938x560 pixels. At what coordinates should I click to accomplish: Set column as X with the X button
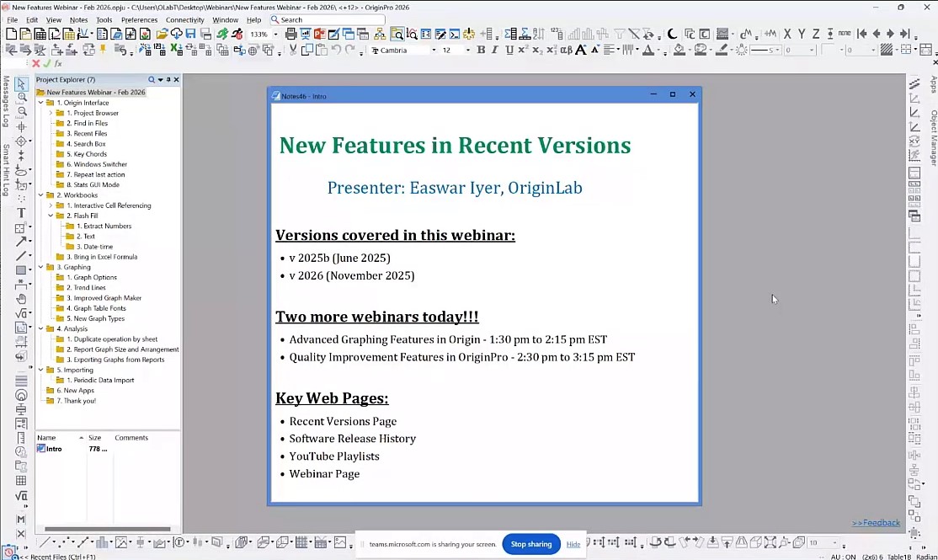(x=787, y=34)
